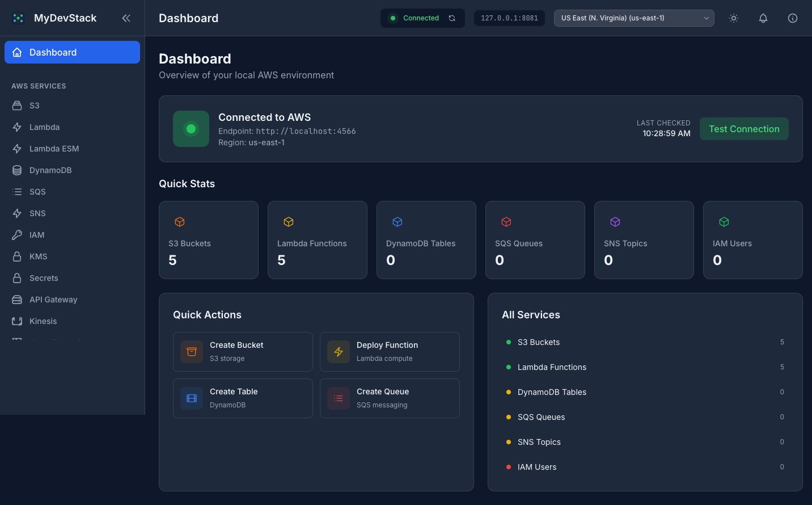The height and width of the screenshot is (505, 812).
Task: Click the Test Connection button
Action: (744, 129)
